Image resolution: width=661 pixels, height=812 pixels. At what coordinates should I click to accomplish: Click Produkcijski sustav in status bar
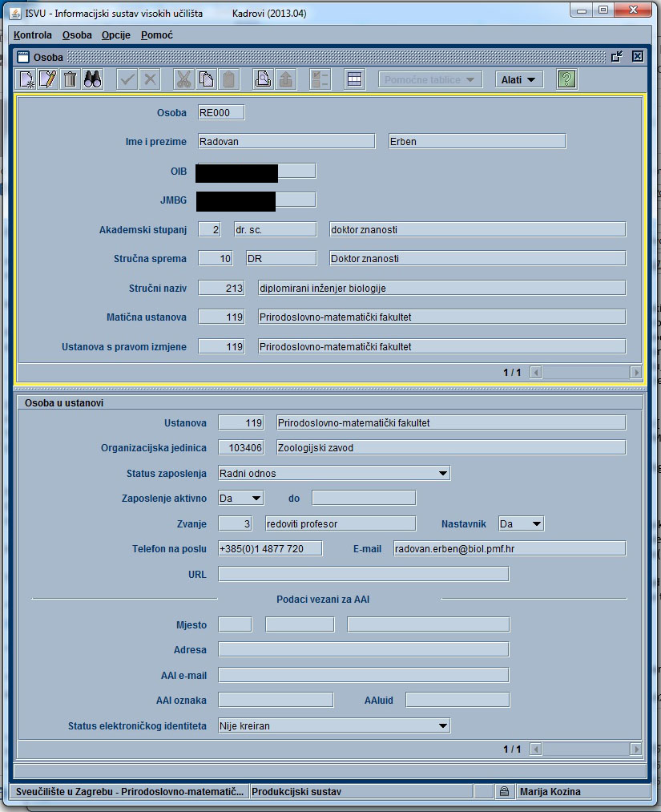click(296, 791)
